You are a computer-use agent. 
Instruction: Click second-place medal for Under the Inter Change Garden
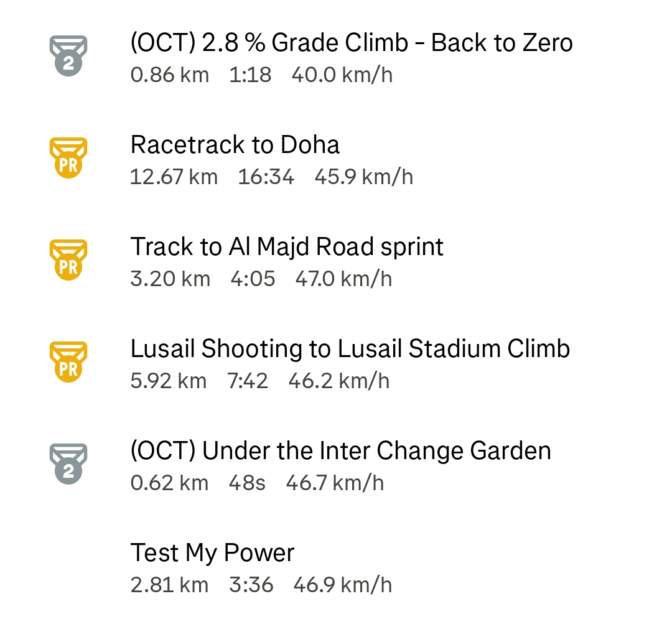68,464
